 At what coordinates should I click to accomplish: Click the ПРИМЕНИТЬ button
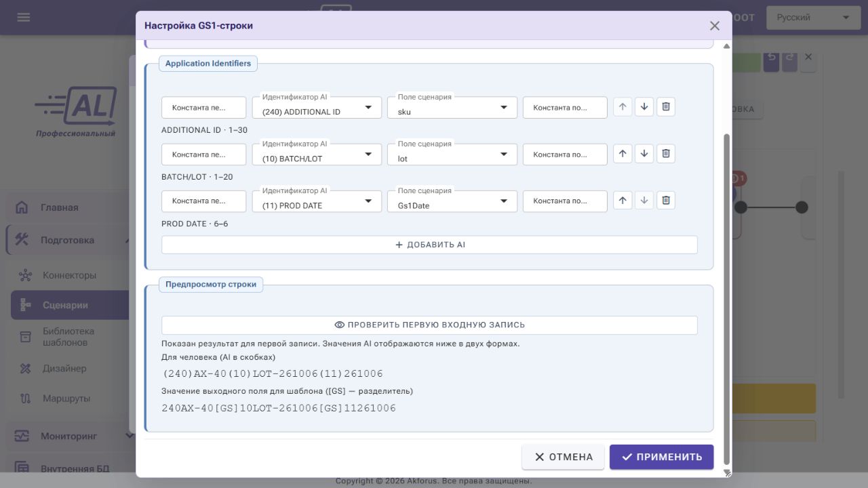(x=661, y=457)
